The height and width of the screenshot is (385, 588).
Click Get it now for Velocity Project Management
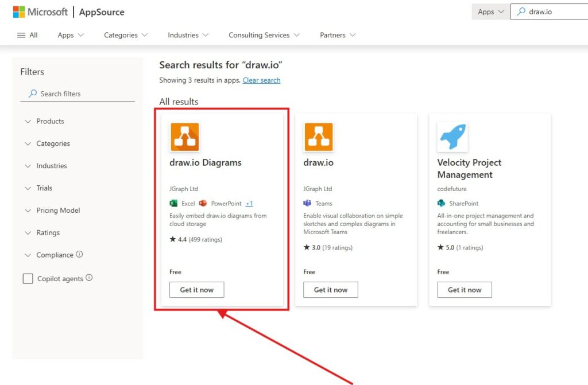[464, 290]
